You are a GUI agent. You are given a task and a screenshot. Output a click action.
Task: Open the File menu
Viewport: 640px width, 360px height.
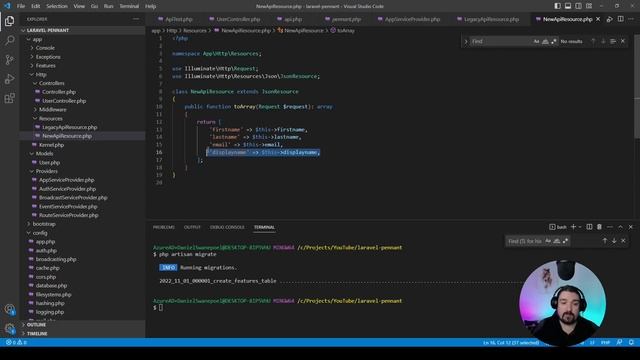click(x=21, y=6)
